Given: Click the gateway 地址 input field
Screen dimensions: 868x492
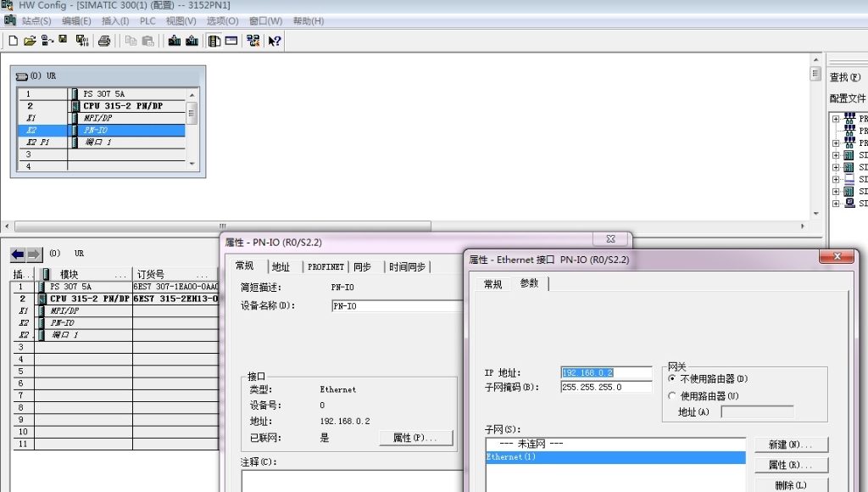Looking at the screenshot, I should (x=757, y=411).
